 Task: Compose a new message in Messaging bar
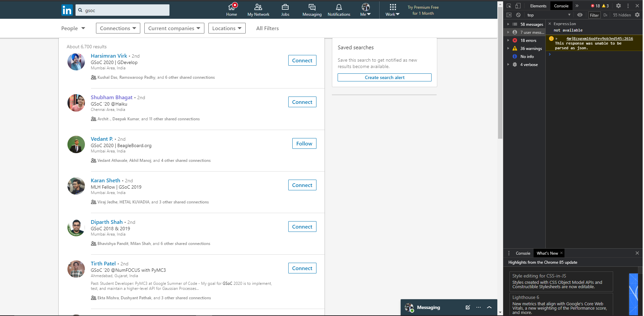468,307
